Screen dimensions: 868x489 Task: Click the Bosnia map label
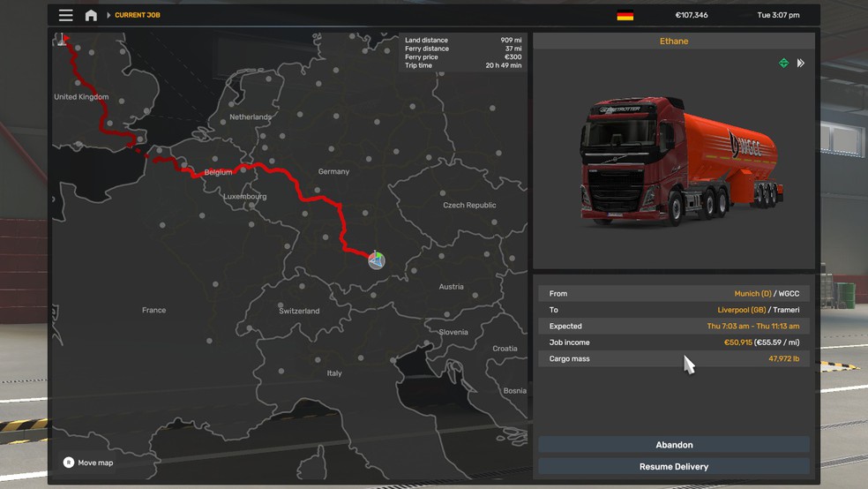tap(515, 390)
